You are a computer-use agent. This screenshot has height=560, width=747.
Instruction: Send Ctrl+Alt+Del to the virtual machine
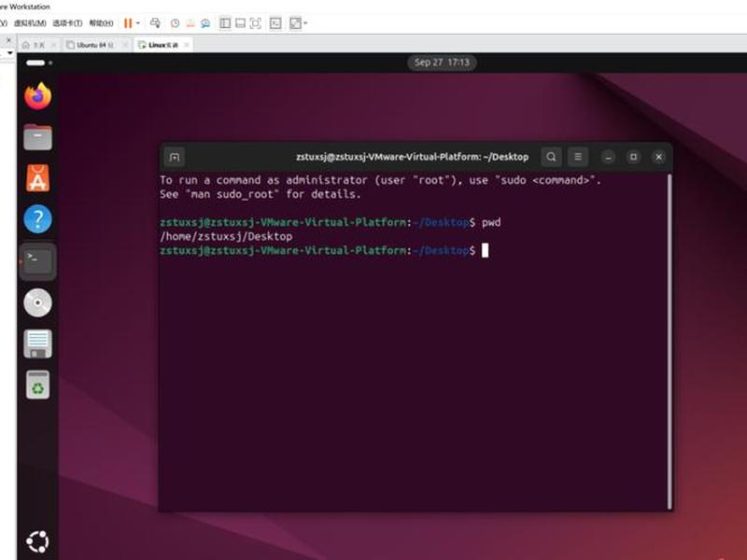pos(155,22)
